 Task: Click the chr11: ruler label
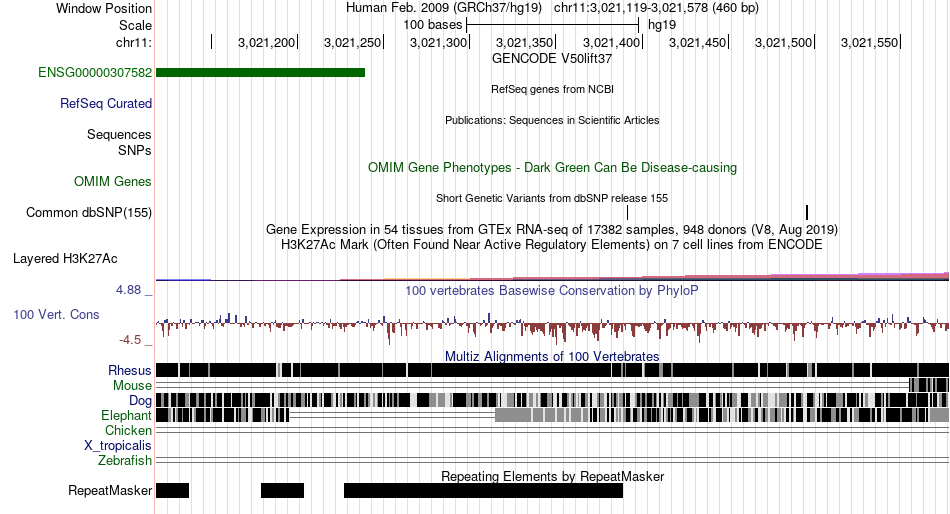click(x=134, y=43)
